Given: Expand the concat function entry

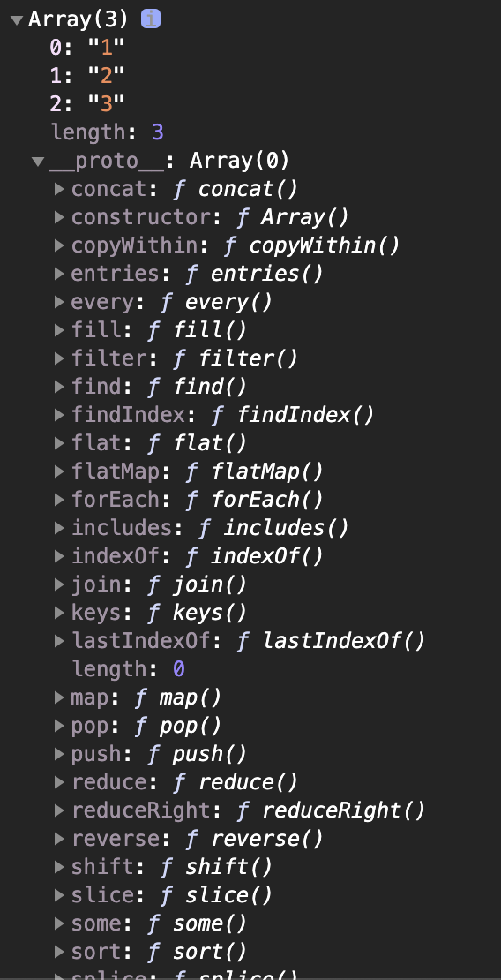Looking at the screenshot, I should pos(59,189).
